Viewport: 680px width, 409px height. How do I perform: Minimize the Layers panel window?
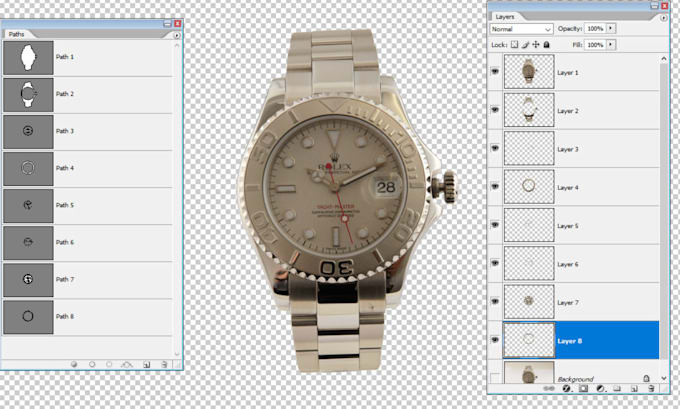[655, 6]
